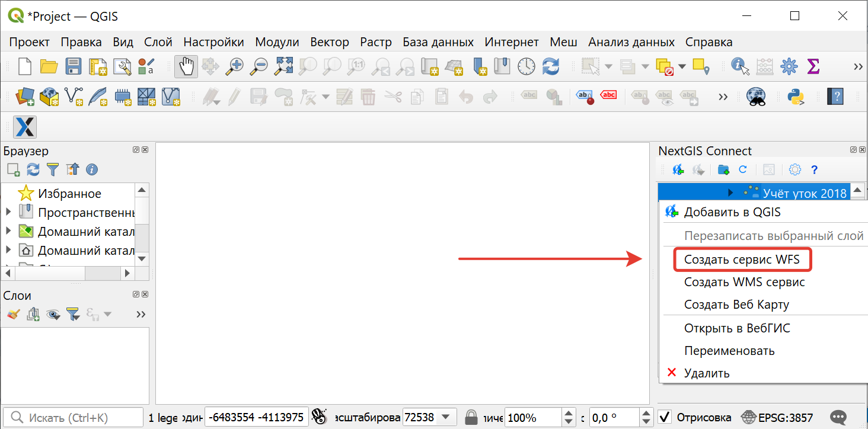Screen dimensions: 868x429
Task: Open the Data Source Manager icon
Action: pos(24,96)
